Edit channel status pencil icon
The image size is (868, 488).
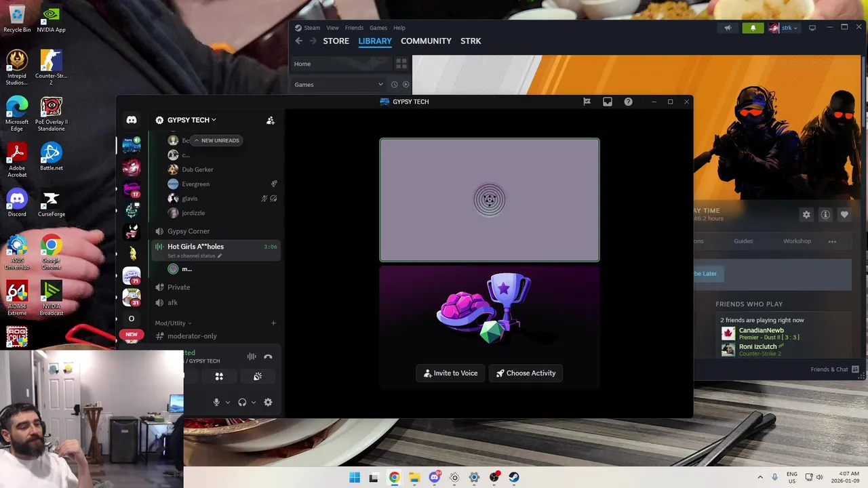pos(219,256)
